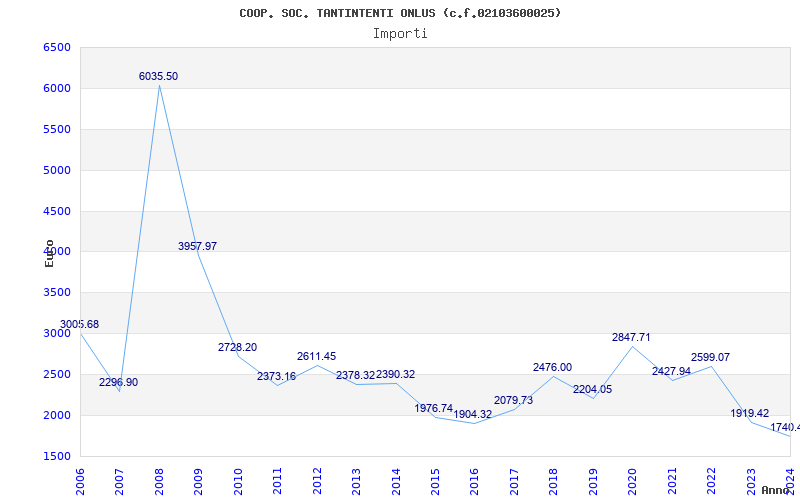Click the 2018 year label
The height and width of the screenshot is (500, 800).
(x=554, y=481)
